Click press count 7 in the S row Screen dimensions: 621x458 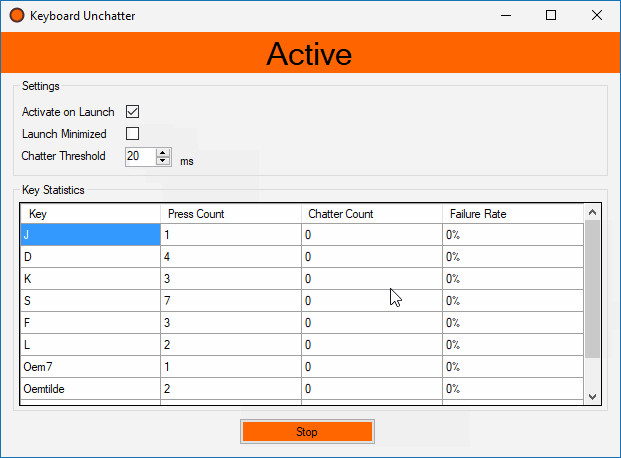point(231,301)
